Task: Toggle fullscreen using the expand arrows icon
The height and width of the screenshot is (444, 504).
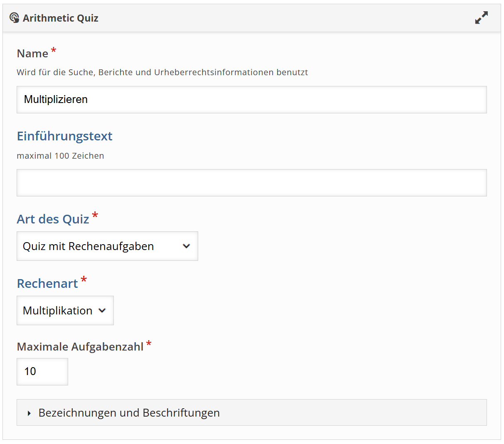Action: 481,17
